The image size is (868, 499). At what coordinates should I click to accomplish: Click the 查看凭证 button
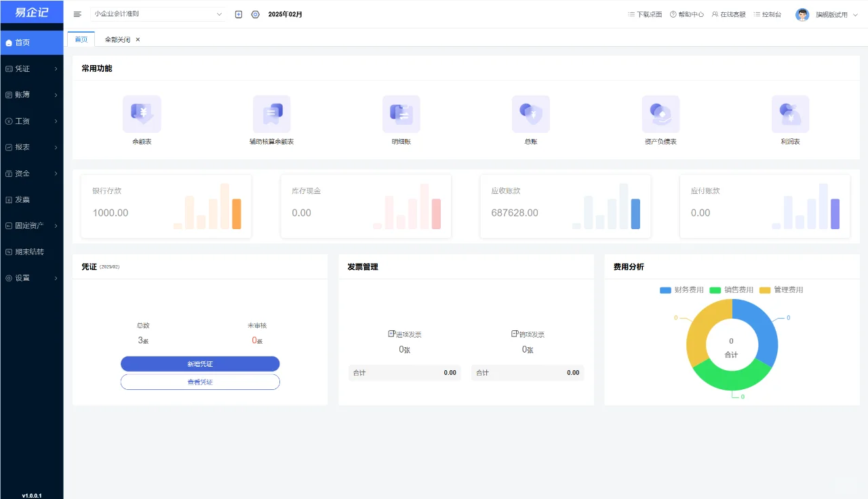click(x=200, y=382)
